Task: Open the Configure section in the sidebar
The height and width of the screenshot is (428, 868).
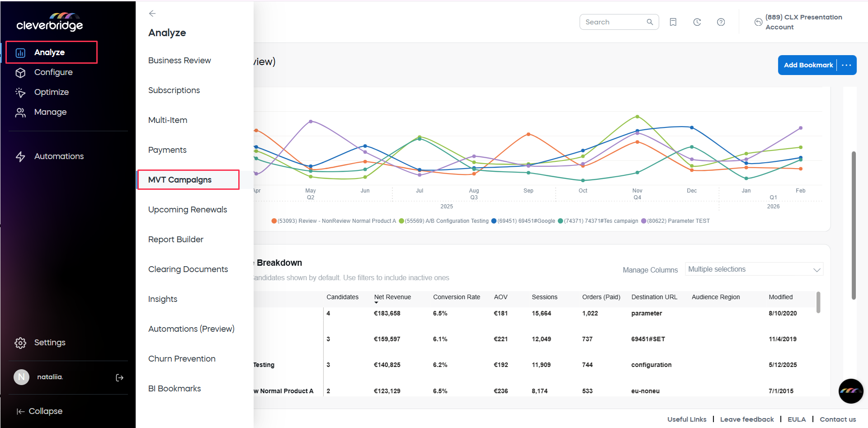Action: click(x=54, y=72)
